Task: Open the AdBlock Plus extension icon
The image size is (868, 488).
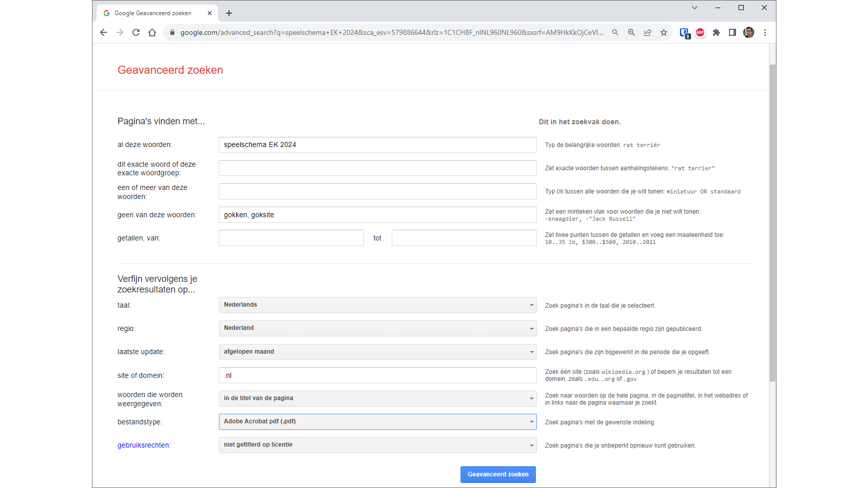Action: (700, 32)
